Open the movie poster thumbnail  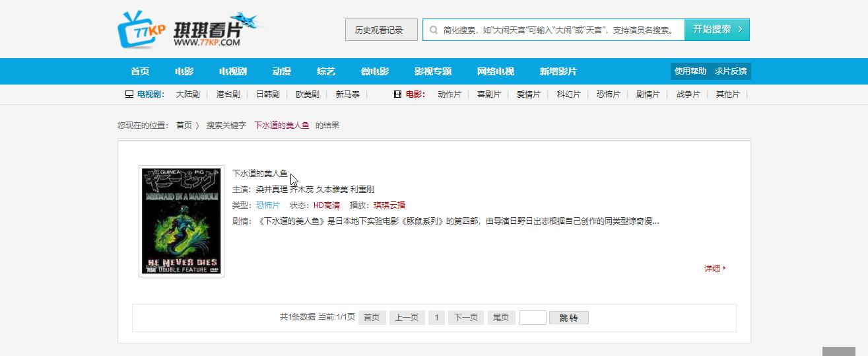(x=182, y=221)
